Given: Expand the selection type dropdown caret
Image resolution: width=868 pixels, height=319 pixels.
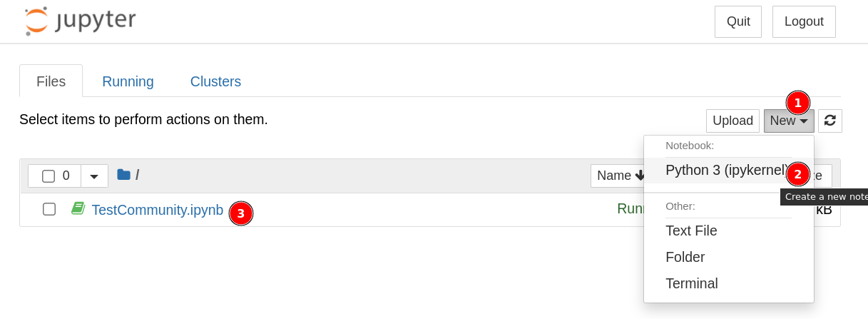Looking at the screenshot, I should 94,176.
